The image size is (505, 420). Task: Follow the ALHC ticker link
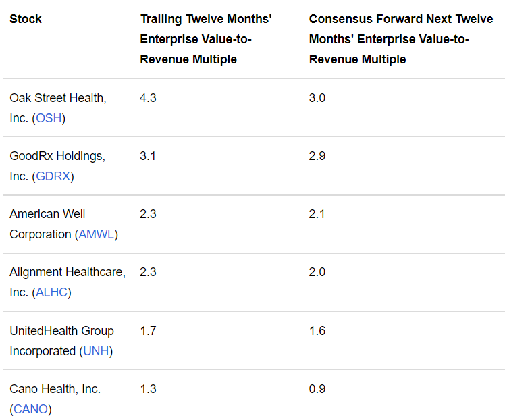[x=51, y=292]
